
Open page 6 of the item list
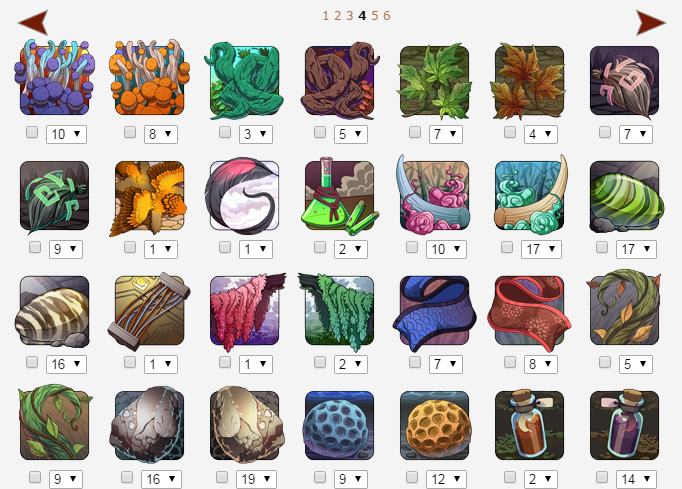click(x=387, y=16)
